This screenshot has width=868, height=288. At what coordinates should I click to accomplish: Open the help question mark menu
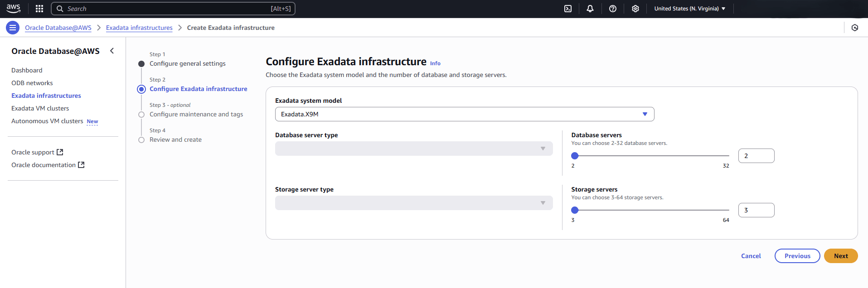[x=612, y=9]
